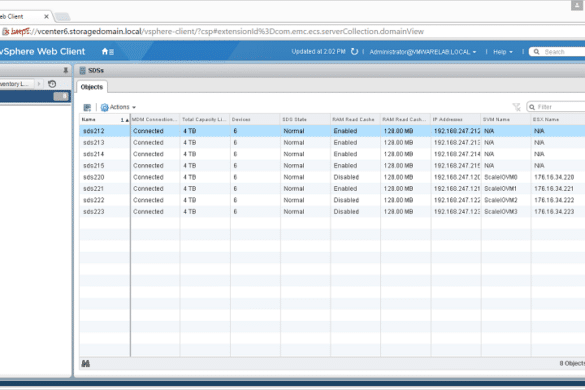Click the selected navigator item with count badge
Image resolution: width=585 pixels, height=390 pixels.
(x=35, y=97)
